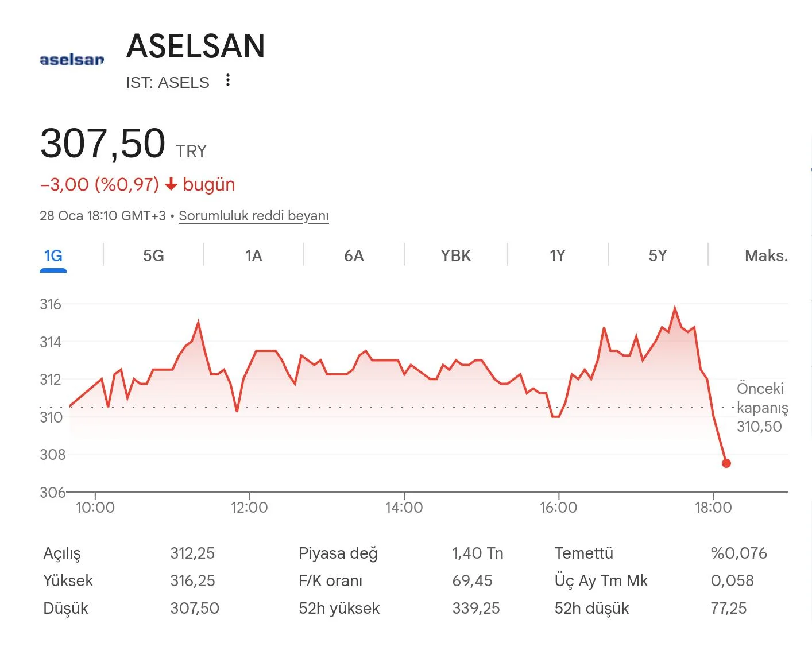The width and height of the screenshot is (812, 662).
Task: Click the Aselsan company logo
Action: [72, 60]
